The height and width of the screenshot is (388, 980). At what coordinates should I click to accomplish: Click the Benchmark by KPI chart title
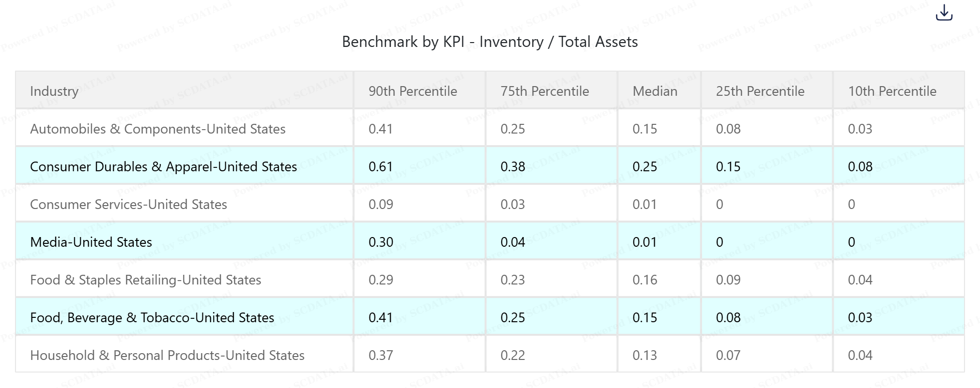pyautogui.click(x=490, y=42)
